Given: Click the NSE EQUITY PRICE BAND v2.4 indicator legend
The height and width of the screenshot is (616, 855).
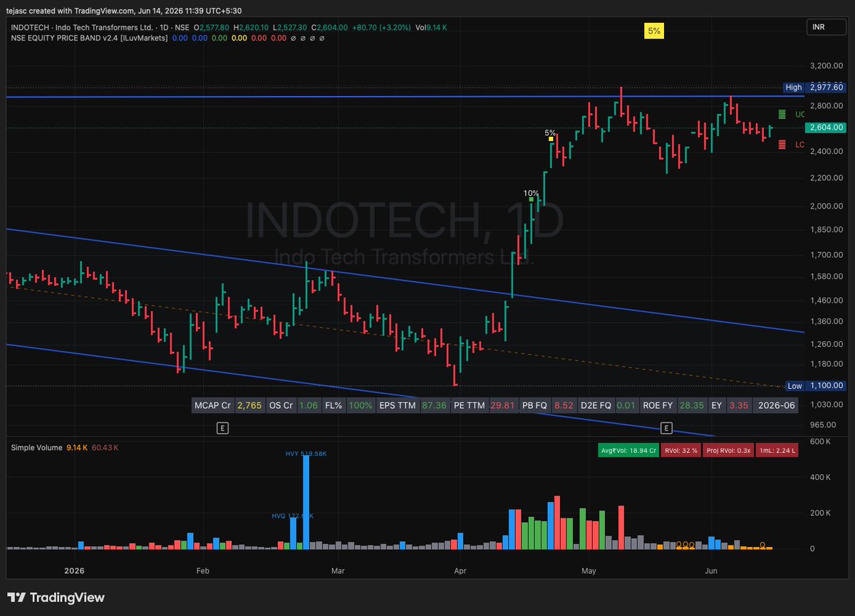Looking at the screenshot, I should pyautogui.click(x=89, y=37).
